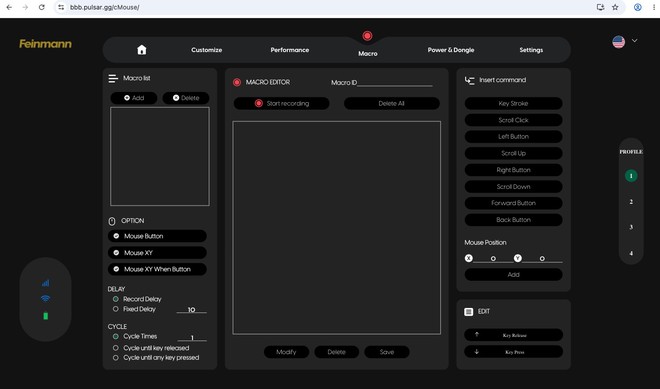This screenshot has width=660, height=389.
Task: Click the red Macro record icon above tab
Action: pos(367,36)
